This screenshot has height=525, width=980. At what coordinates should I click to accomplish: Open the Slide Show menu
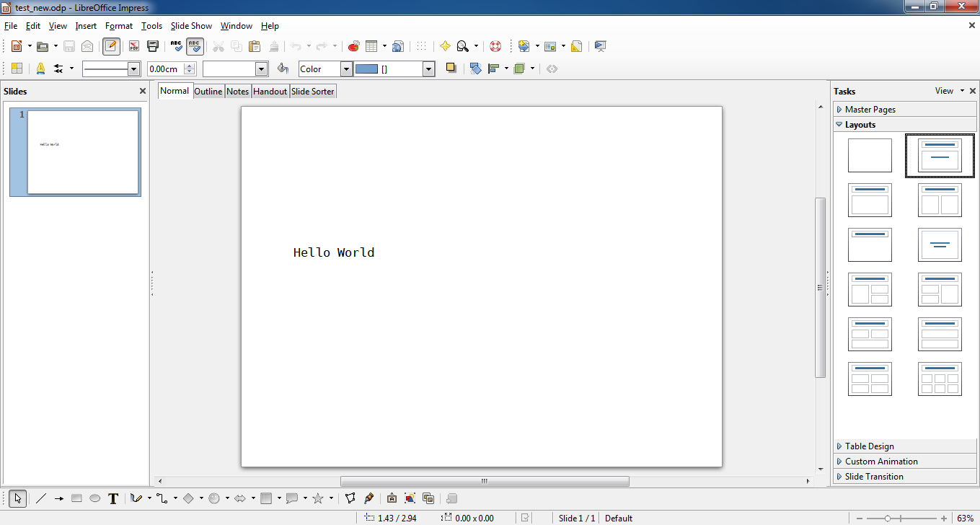click(x=191, y=26)
